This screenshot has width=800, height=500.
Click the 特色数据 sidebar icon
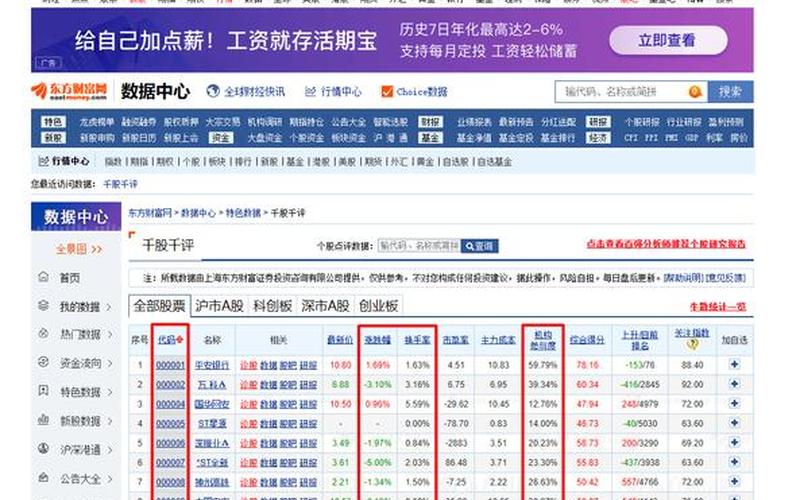(44, 391)
